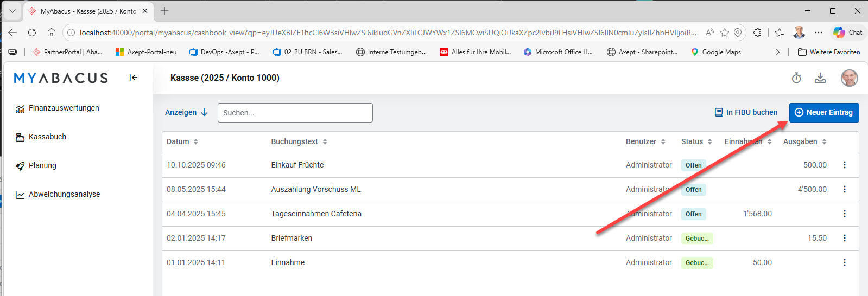Open row menu for Einnahme entry
This screenshot has height=296, width=868.
pyautogui.click(x=845, y=262)
